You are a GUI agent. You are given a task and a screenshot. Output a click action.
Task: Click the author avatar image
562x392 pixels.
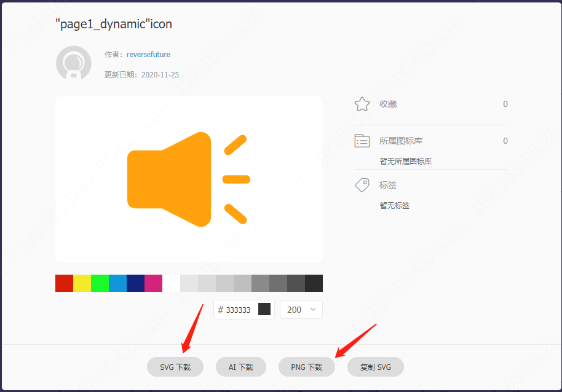click(x=74, y=63)
